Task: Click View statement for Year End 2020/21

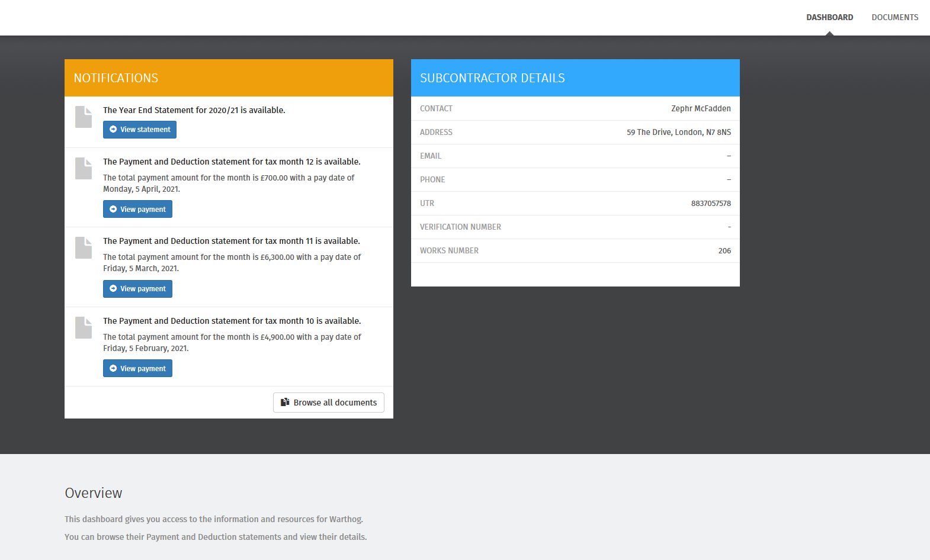Action: 140,130
